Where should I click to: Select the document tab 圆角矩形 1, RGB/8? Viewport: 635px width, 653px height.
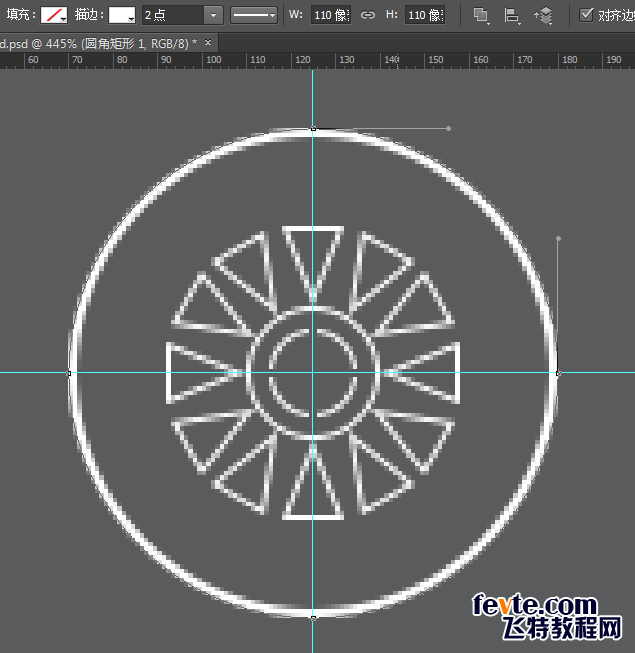coord(99,43)
